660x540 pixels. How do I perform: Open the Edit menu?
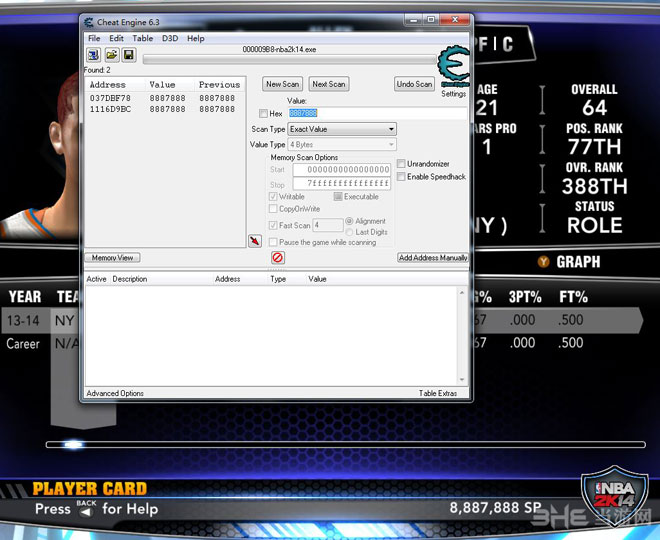point(116,38)
